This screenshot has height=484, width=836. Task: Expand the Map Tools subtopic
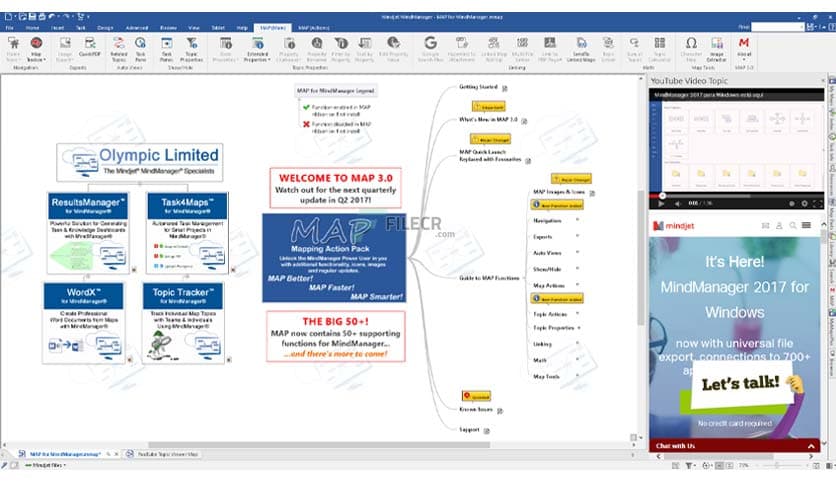tap(577, 376)
